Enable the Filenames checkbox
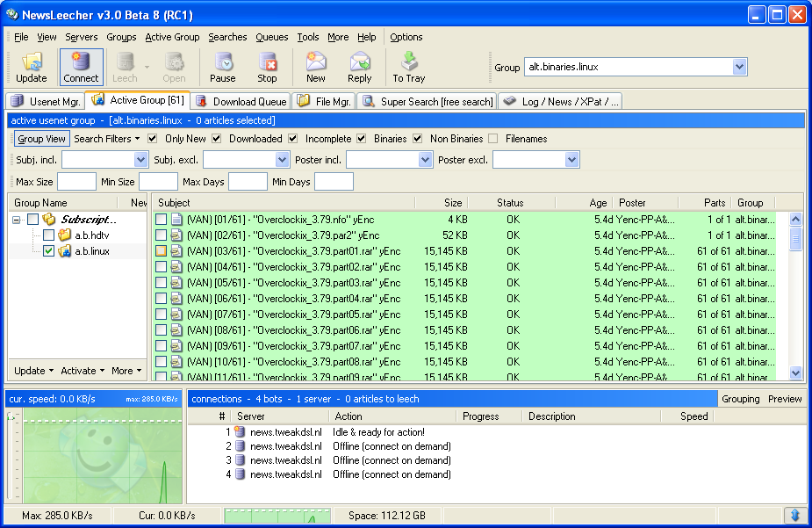 (x=493, y=138)
